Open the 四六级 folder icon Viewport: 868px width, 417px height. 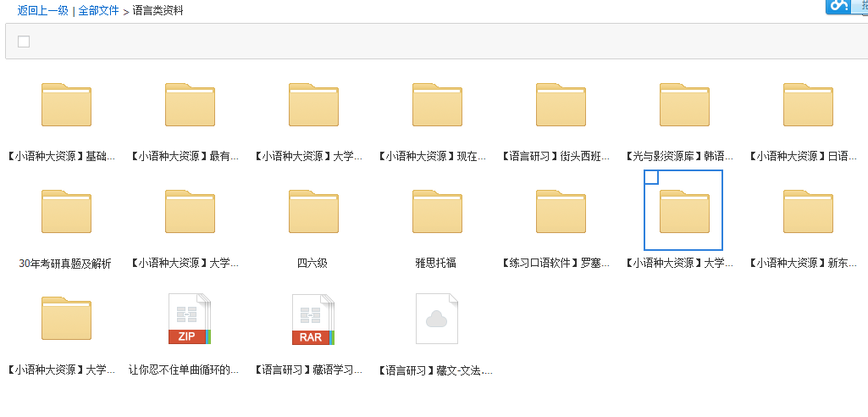click(x=313, y=212)
